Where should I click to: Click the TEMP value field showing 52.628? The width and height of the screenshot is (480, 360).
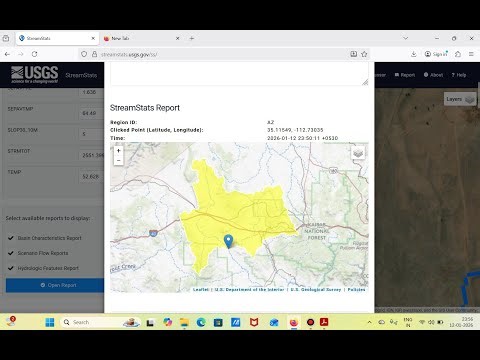coord(92,176)
